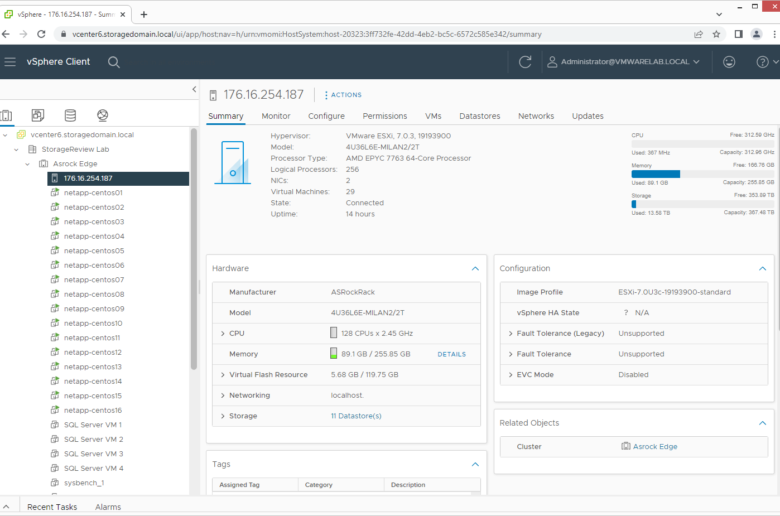The height and width of the screenshot is (516, 780).
Task: Expand the CPU hardware row
Action: 222,333
